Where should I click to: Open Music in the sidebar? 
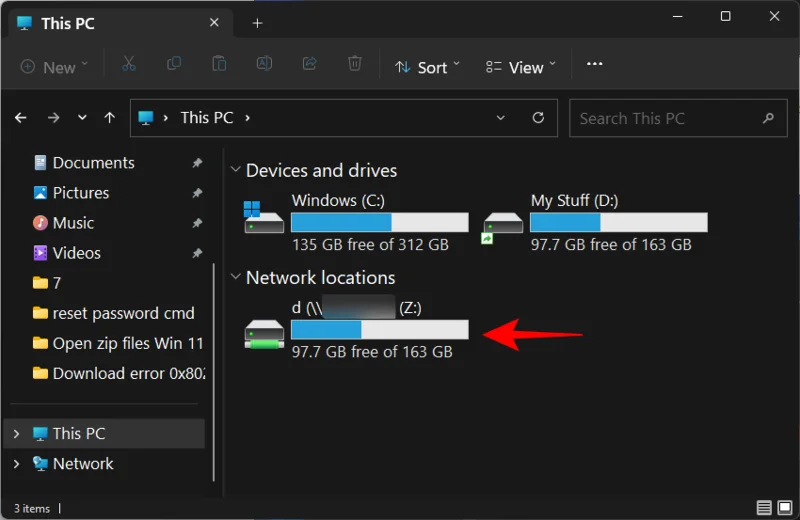tap(64, 223)
